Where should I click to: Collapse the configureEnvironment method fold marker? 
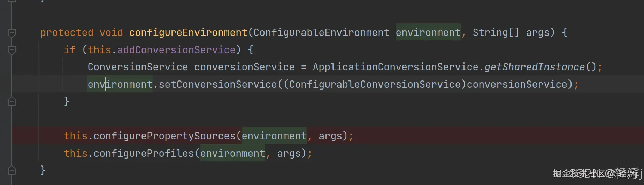click(12, 33)
